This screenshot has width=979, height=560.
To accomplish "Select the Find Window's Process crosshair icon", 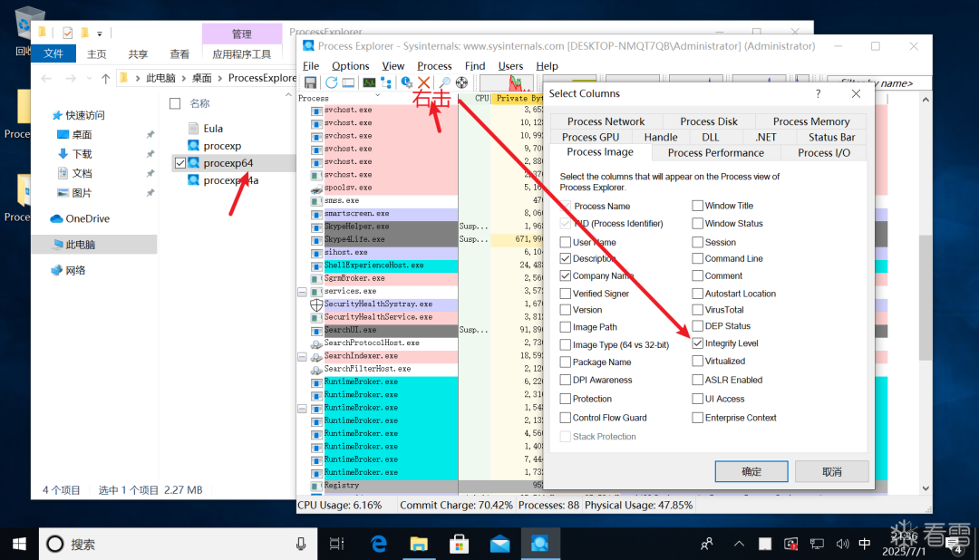I will tap(461, 82).
